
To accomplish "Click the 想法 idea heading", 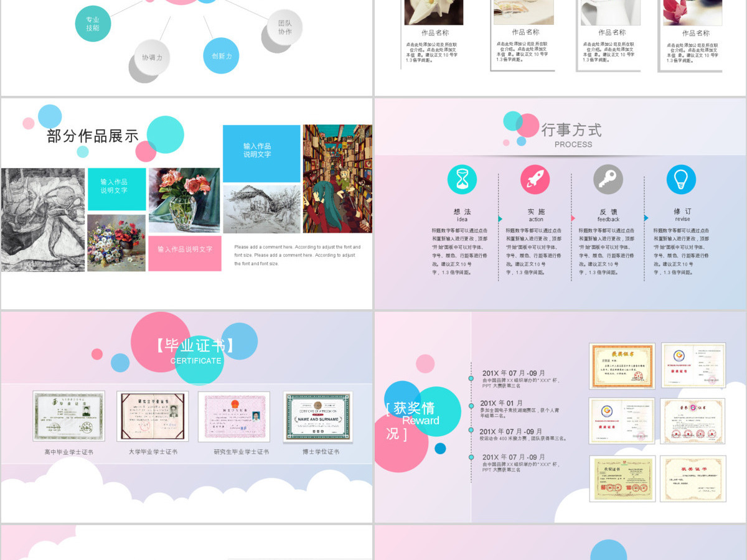I will (462, 215).
